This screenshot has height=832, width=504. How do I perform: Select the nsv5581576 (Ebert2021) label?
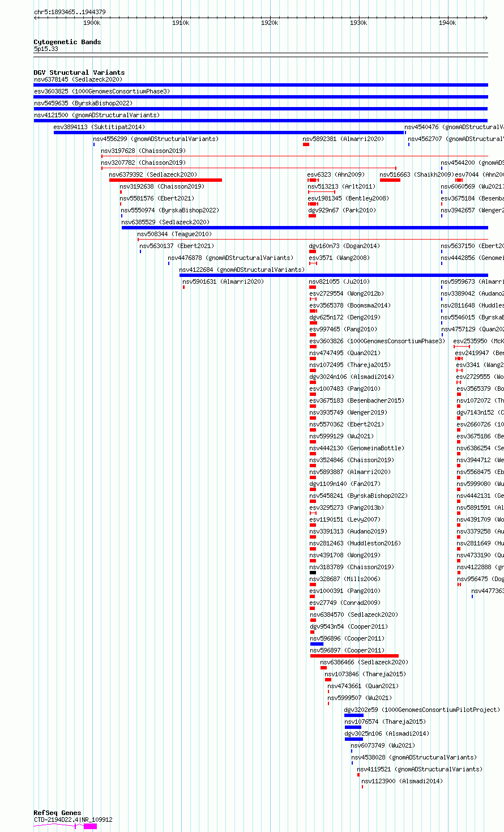(x=157, y=198)
